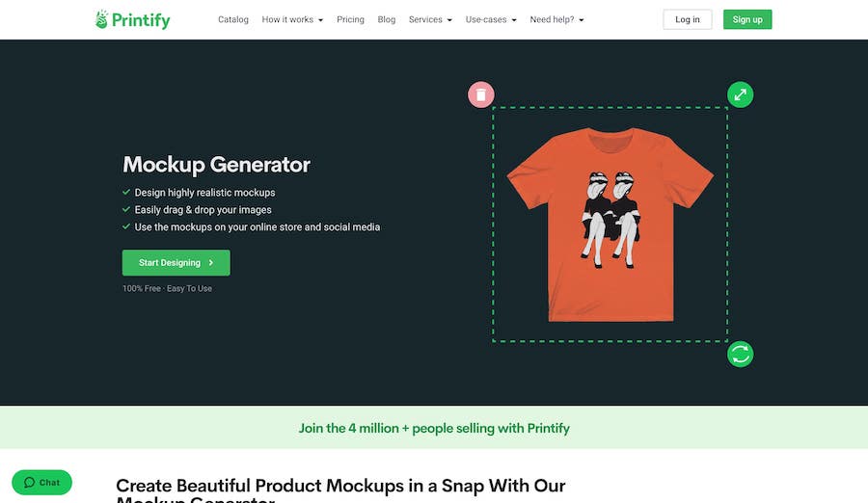Viewport: 868px width, 503px height.
Task: Expand the Need help? menu
Action: (556, 19)
